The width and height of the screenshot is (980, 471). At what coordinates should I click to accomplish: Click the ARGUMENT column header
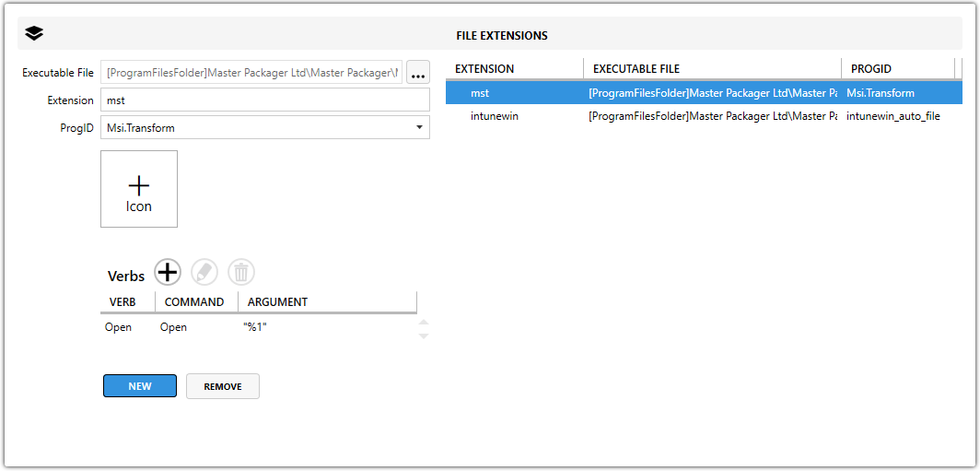(328, 302)
